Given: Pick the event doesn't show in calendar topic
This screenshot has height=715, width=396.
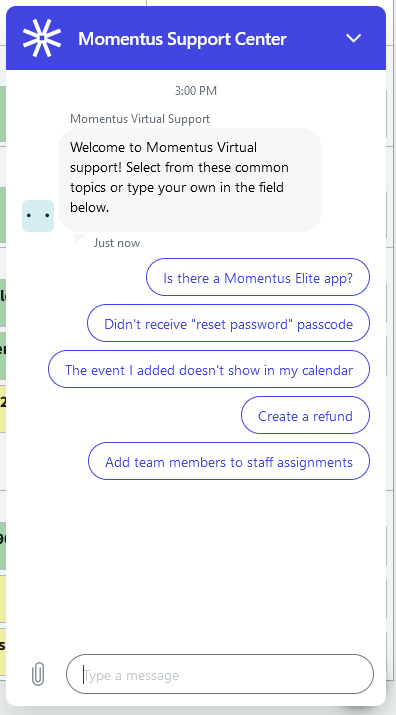Looking at the screenshot, I should point(209,369).
